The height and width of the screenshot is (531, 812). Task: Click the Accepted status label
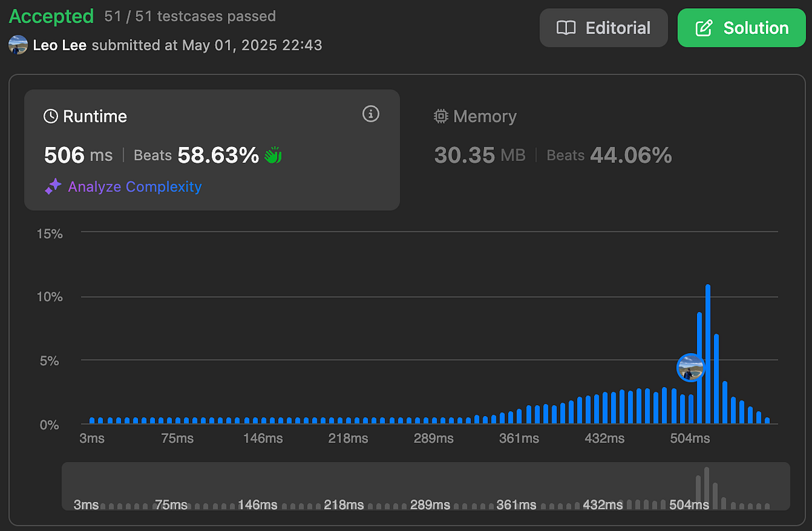click(x=51, y=16)
